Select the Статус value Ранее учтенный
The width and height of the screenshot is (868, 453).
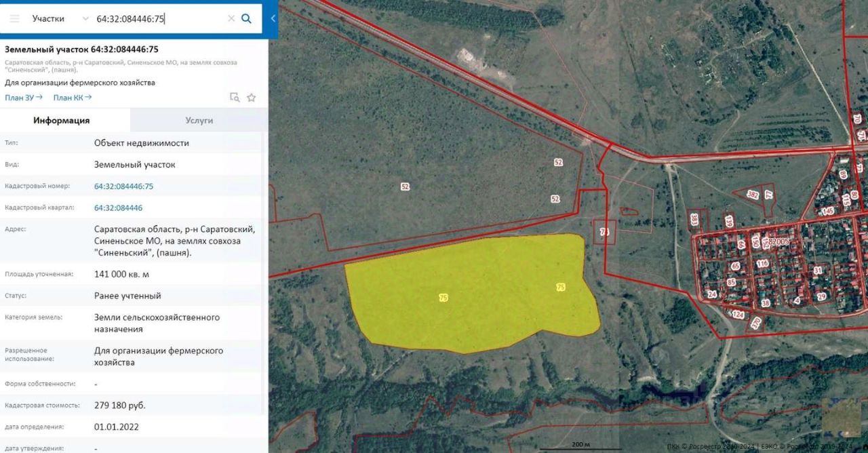pos(127,296)
